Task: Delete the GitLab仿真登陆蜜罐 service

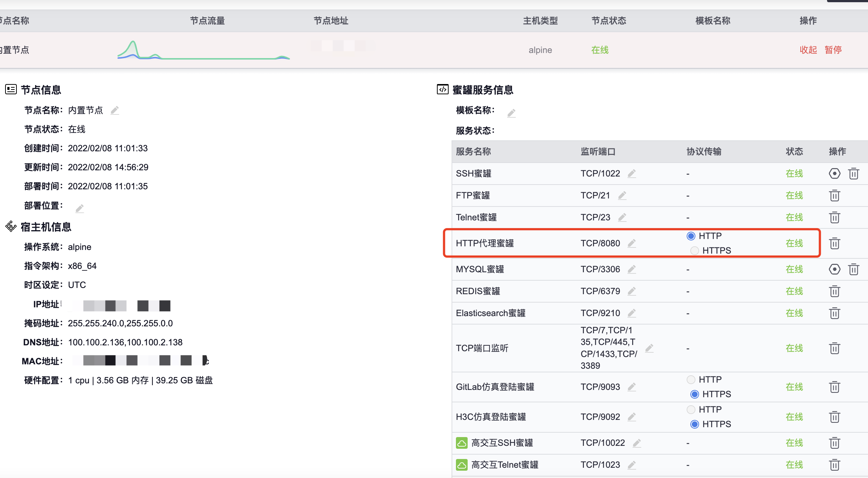Action: pyautogui.click(x=835, y=387)
